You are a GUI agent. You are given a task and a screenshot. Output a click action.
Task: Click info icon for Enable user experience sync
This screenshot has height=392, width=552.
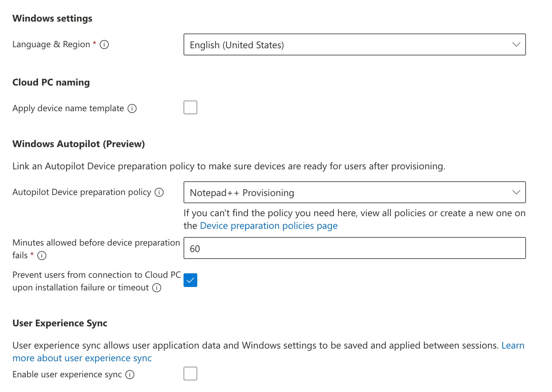pyautogui.click(x=130, y=375)
